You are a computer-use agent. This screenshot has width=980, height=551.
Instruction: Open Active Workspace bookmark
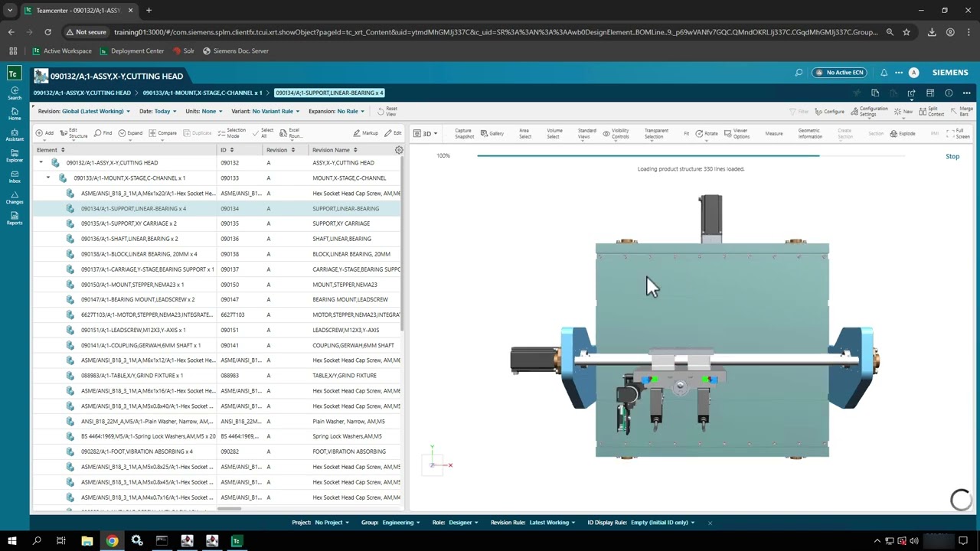(x=63, y=51)
